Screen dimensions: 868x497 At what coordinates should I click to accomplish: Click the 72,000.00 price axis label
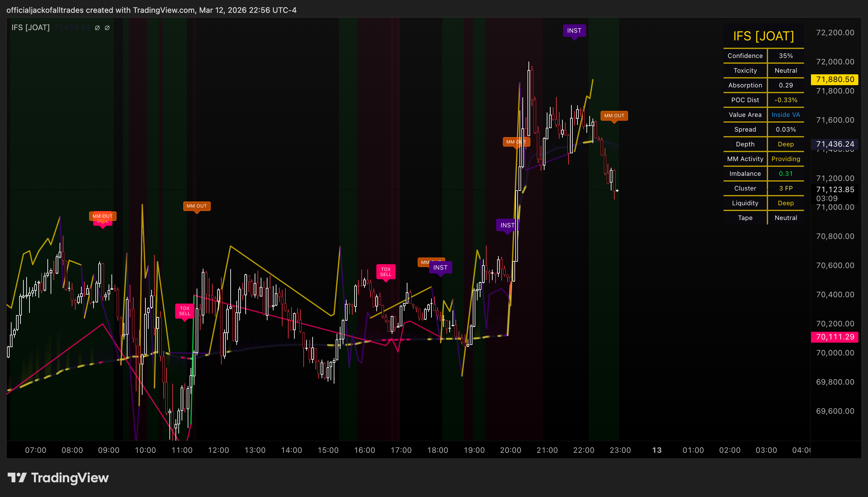pos(835,62)
